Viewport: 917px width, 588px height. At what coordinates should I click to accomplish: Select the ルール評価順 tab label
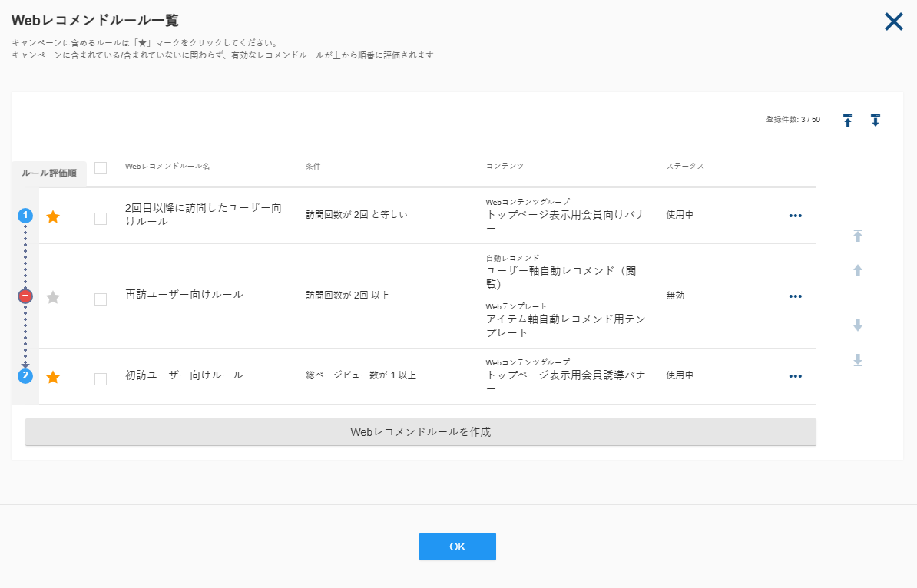tap(49, 173)
